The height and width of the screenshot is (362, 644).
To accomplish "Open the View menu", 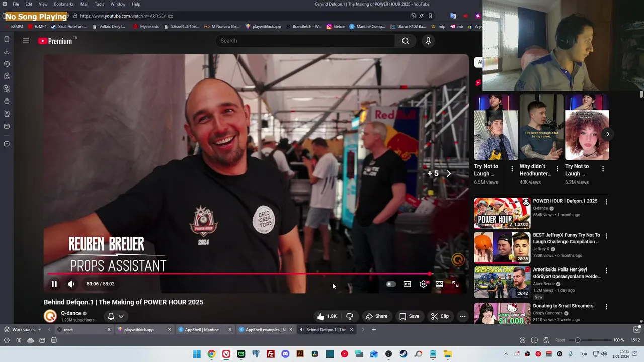I will (x=43, y=4).
